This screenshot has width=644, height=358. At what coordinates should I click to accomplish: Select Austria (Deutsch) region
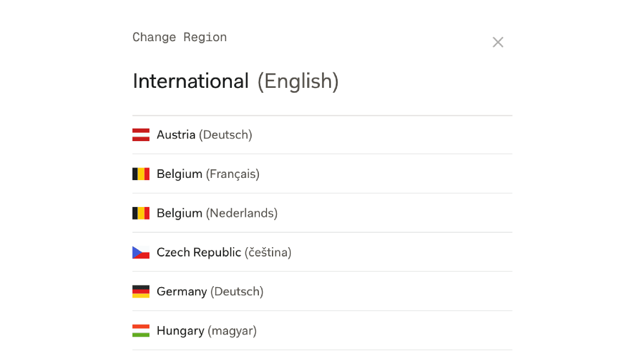[x=322, y=135]
